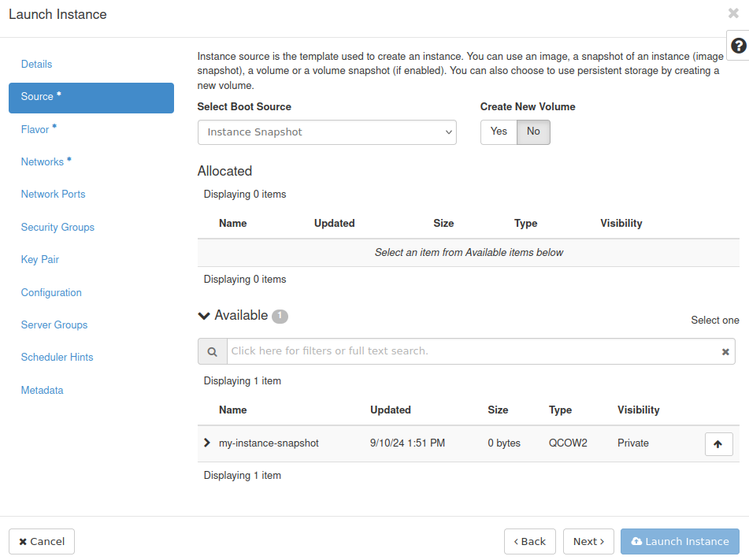The height and width of the screenshot is (560, 749).
Task: Open the Metadata step in the sidebar
Action: [x=42, y=390]
